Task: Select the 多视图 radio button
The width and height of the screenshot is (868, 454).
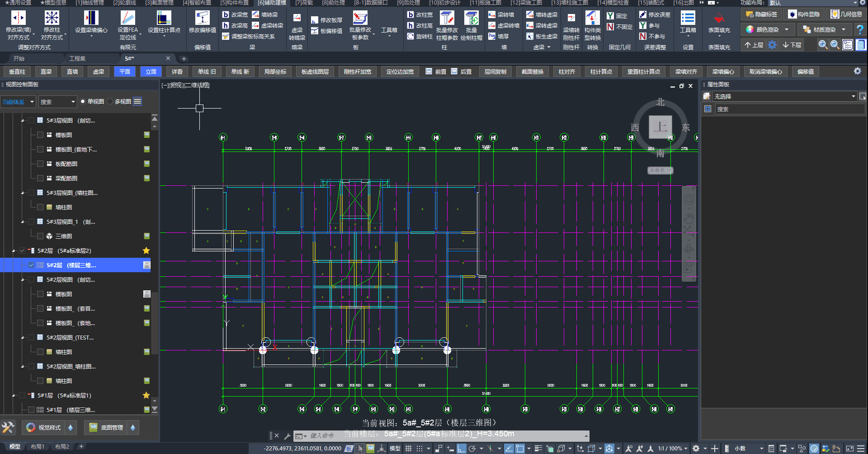Action: click(x=110, y=101)
